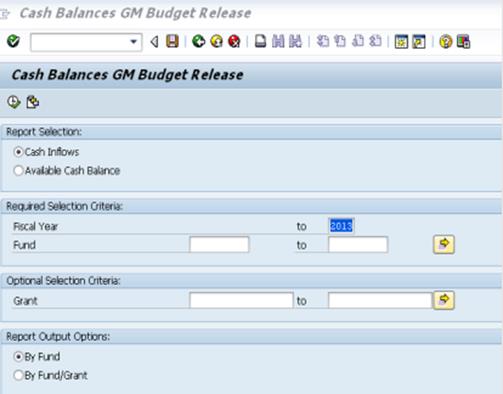Screen dimensions: 503x394
Task: Select the Cash Inflows radio button
Action: click(18, 152)
